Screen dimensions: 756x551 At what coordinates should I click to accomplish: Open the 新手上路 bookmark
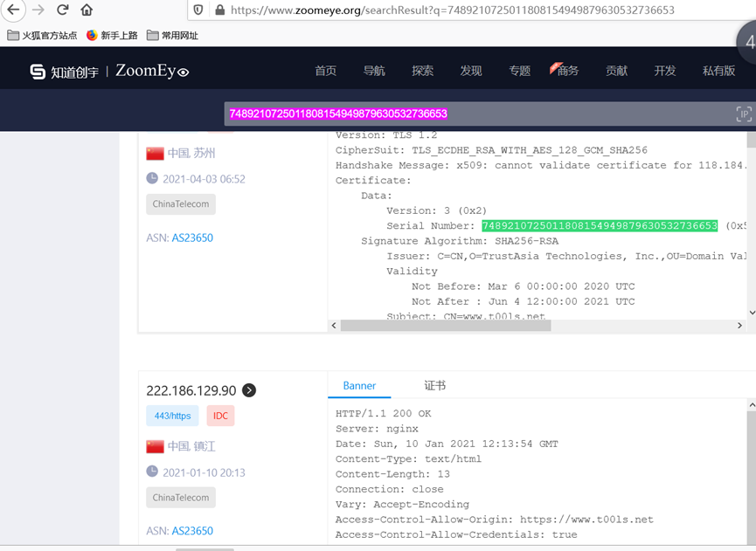click(112, 35)
